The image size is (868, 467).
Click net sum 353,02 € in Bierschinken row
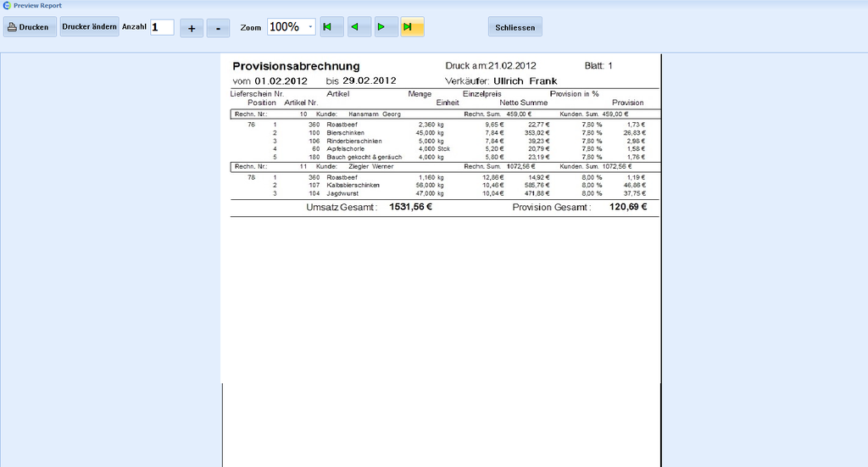pos(537,133)
